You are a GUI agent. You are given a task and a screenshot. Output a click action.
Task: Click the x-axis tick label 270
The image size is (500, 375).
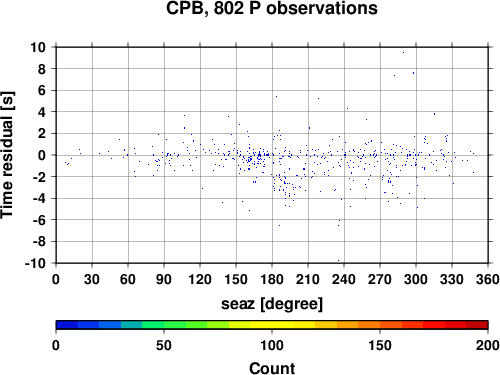[380, 279]
